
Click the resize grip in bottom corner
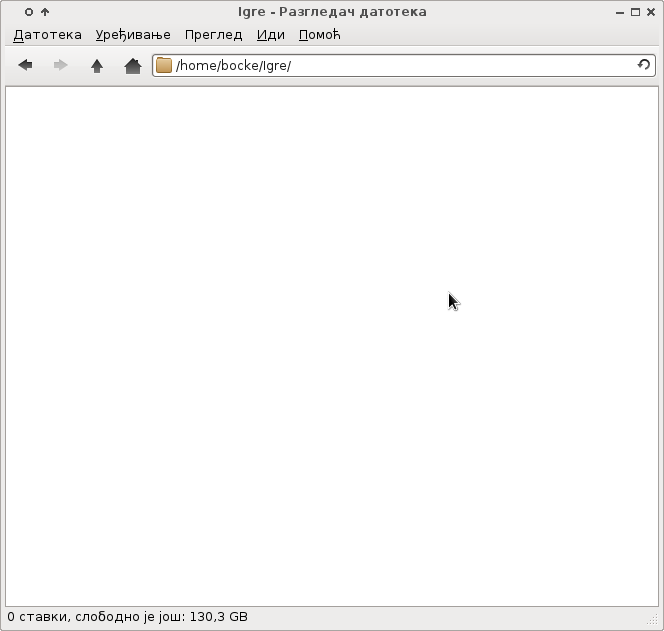click(654, 621)
